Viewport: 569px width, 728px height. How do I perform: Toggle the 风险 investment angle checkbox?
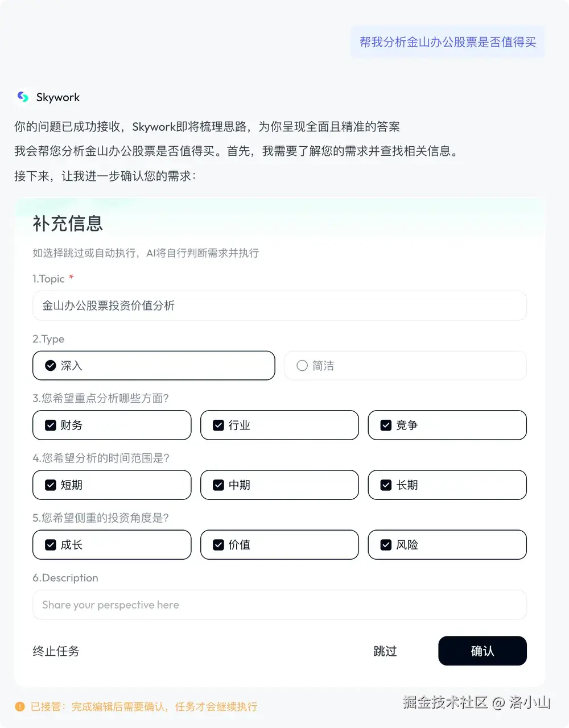tap(447, 544)
